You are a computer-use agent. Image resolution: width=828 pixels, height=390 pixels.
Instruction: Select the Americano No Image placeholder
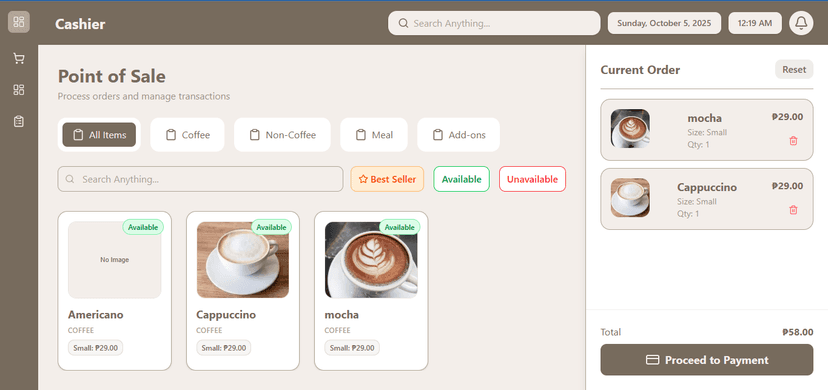click(115, 260)
